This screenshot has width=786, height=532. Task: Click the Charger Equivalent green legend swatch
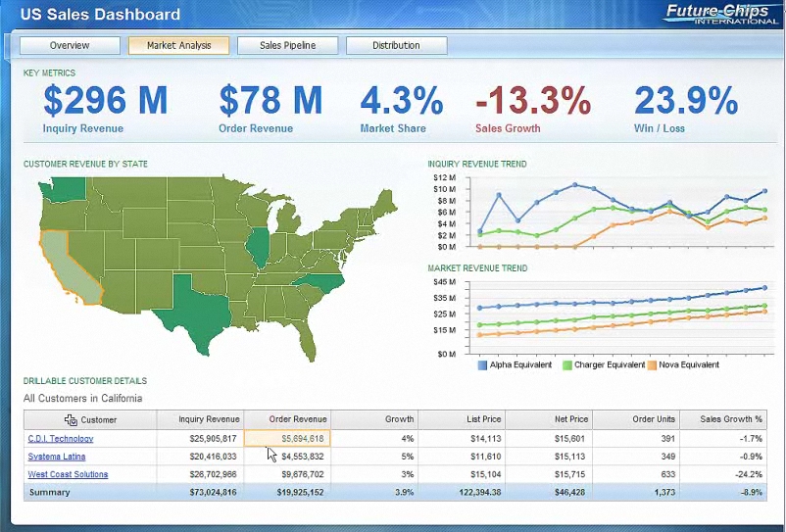(x=566, y=365)
